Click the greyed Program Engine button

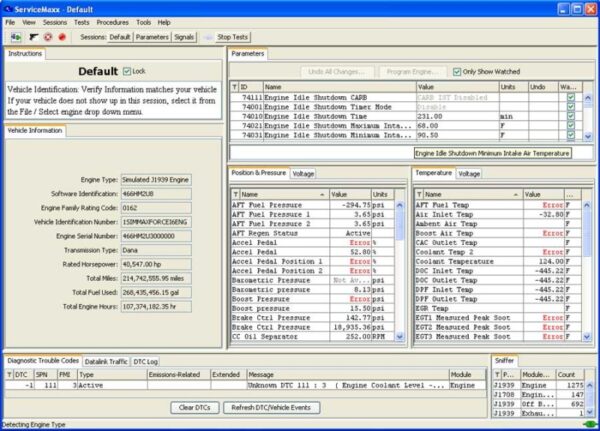point(412,72)
